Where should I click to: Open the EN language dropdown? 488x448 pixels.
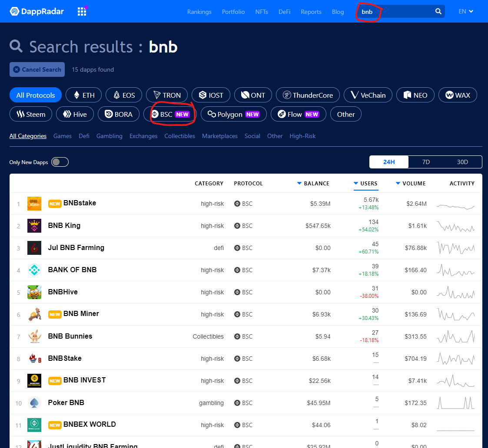(x=465, y=11)
